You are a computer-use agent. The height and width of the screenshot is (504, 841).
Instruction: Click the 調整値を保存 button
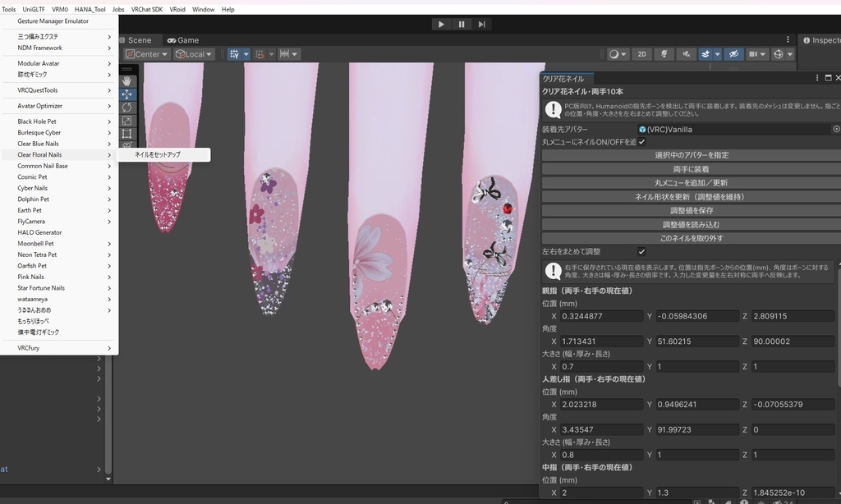691,211
